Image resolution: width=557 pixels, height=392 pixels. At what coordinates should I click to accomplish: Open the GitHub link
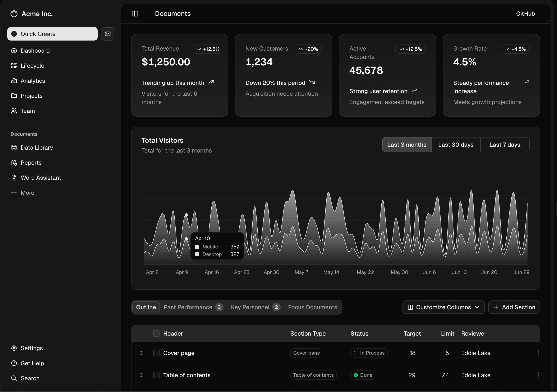(x=525, y=14)
